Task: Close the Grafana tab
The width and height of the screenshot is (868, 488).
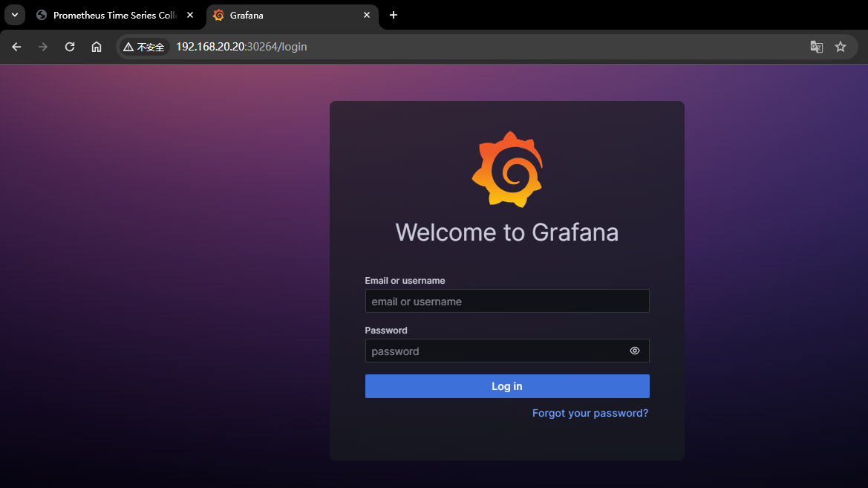Action: (367, 15)
